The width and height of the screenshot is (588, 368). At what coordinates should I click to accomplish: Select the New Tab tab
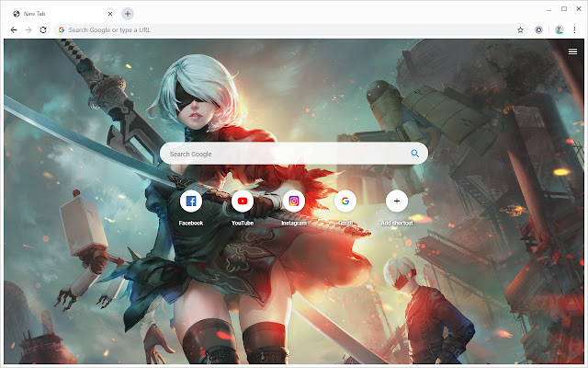point(62,14)
